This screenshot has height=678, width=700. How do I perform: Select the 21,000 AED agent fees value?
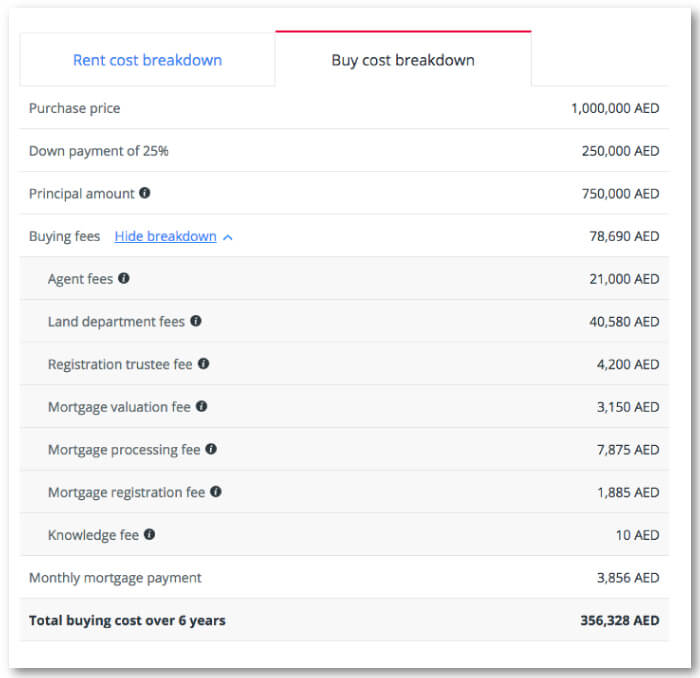(624, 279)
